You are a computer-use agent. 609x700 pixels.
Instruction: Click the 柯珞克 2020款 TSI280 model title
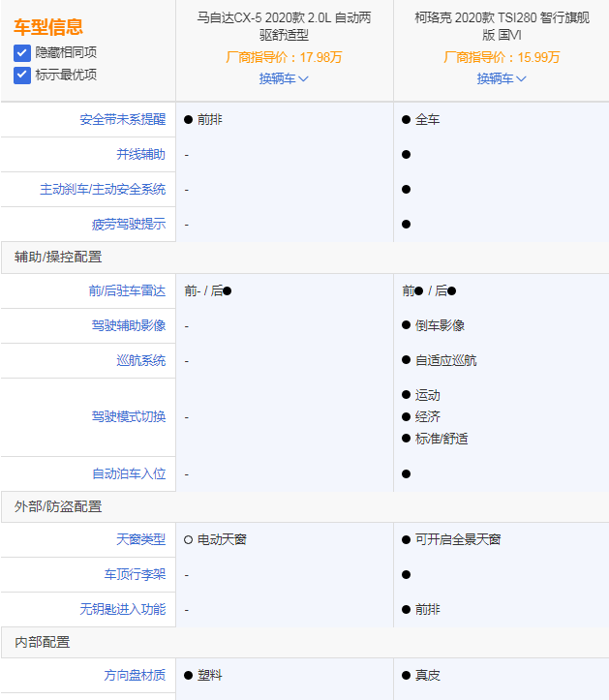coord(502,26)
